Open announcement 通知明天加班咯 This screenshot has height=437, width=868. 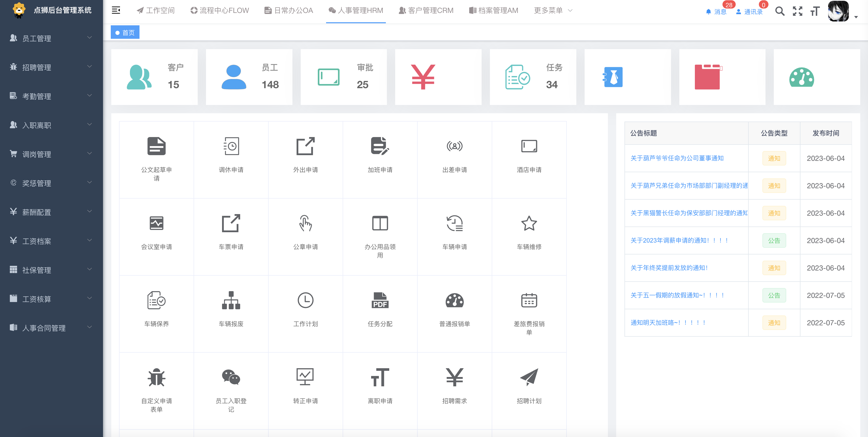[668, 323]
